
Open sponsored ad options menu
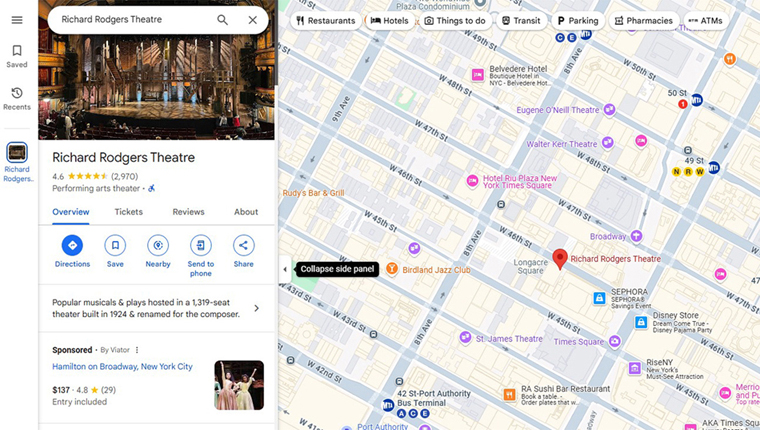pos(137,350)
